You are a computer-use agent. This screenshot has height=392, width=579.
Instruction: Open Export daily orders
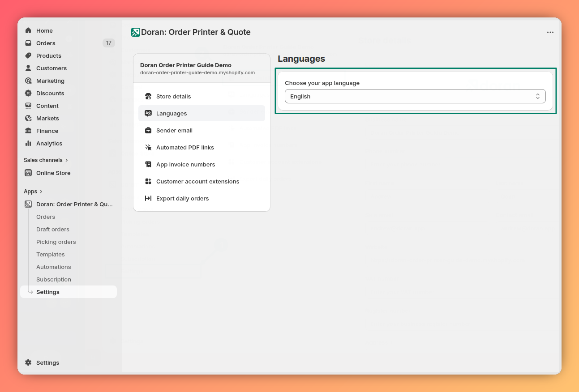[202, 198]
